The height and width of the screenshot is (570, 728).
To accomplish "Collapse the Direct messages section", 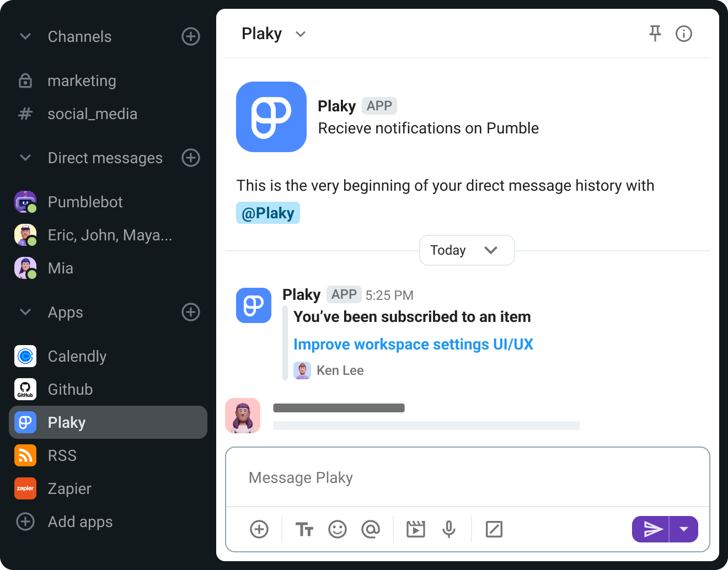I will pyautogui.click(x=25, y=158).
